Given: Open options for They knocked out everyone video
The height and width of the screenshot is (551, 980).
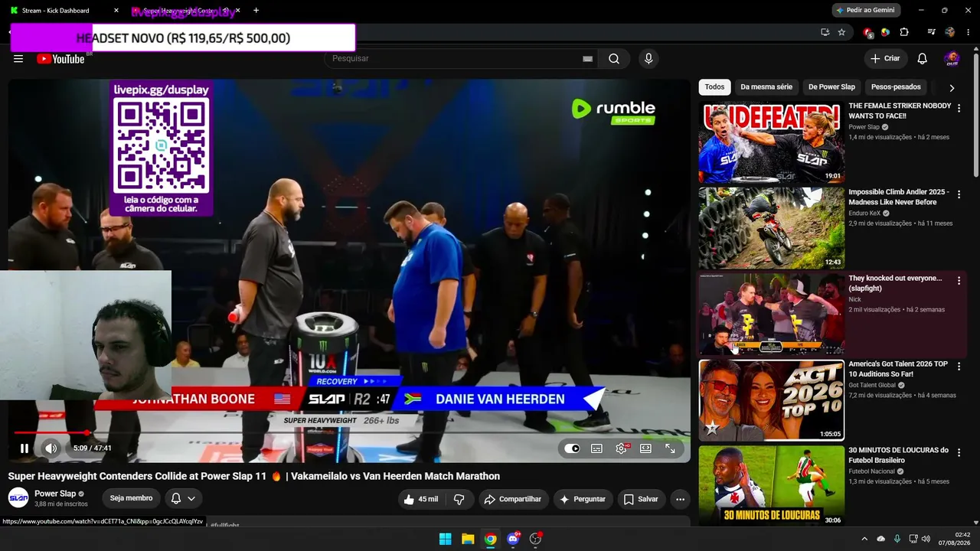Looking at the screenshot, I should pyautogui.click(x=959, y=281).
